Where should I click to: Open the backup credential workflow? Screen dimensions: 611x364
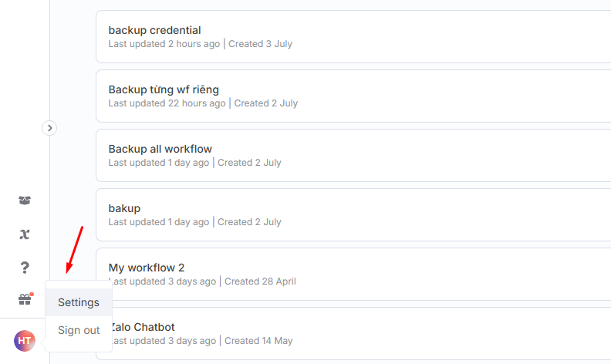coord(155,30)
